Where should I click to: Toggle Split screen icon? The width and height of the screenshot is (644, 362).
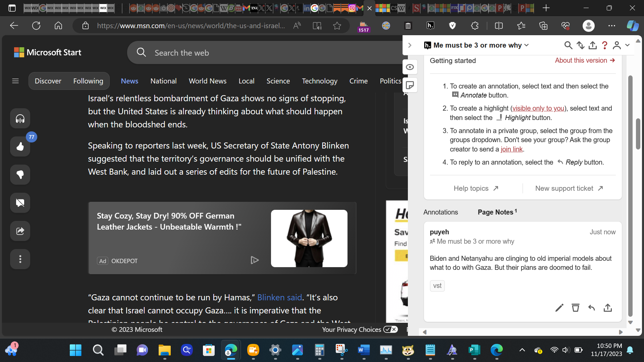pyautogui.click(x=499, y=26)
